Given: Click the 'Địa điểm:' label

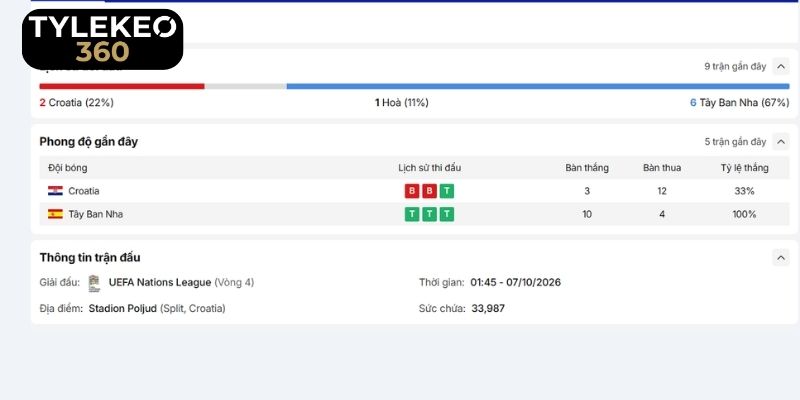Looking at the screenshot, I should (61, 308).
